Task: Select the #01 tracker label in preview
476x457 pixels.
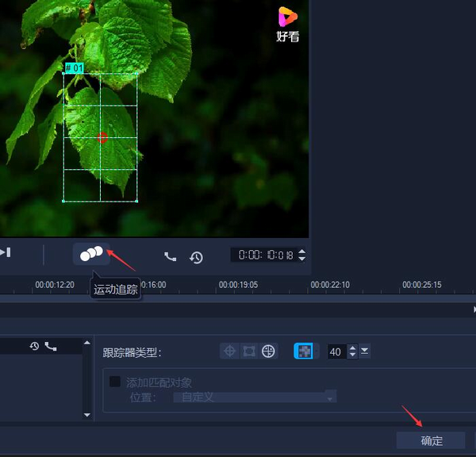Action: tap(74, 68)
